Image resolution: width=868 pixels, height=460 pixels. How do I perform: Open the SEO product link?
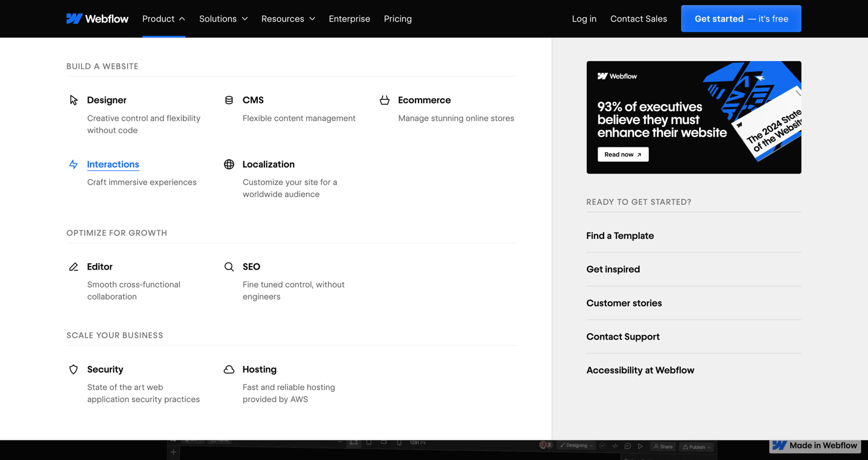tap(251, 267)
